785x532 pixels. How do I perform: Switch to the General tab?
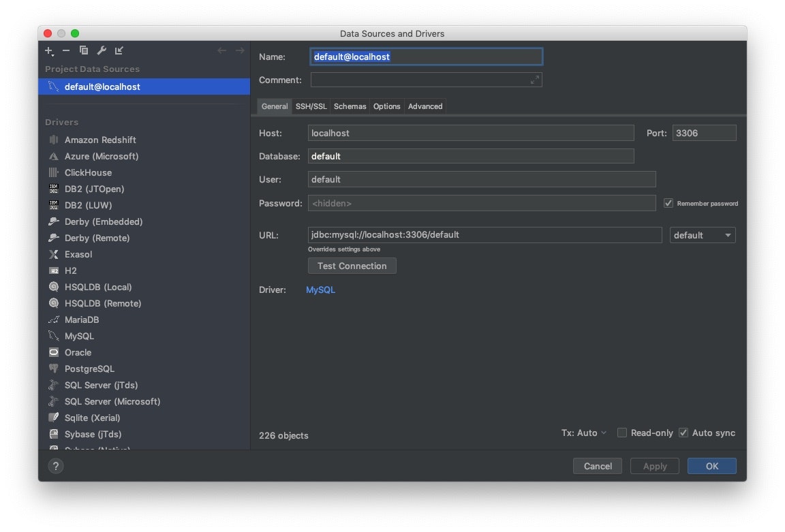tap(275, 106)
